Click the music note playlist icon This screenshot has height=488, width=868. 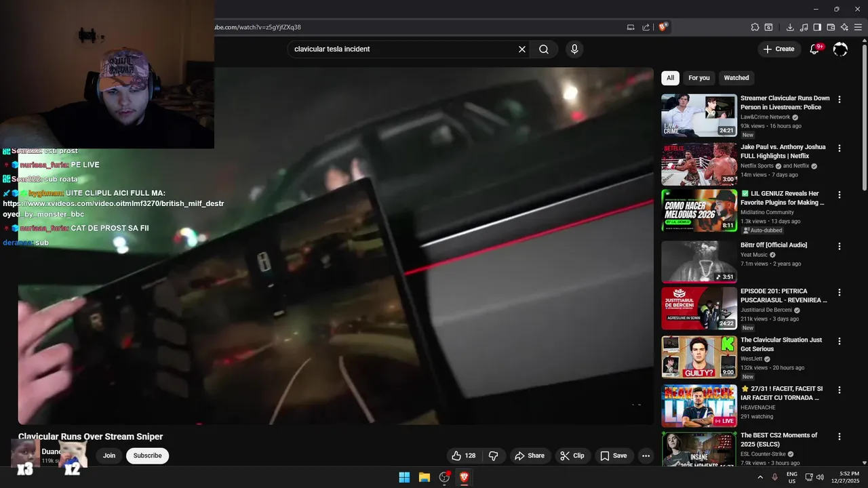804,27
